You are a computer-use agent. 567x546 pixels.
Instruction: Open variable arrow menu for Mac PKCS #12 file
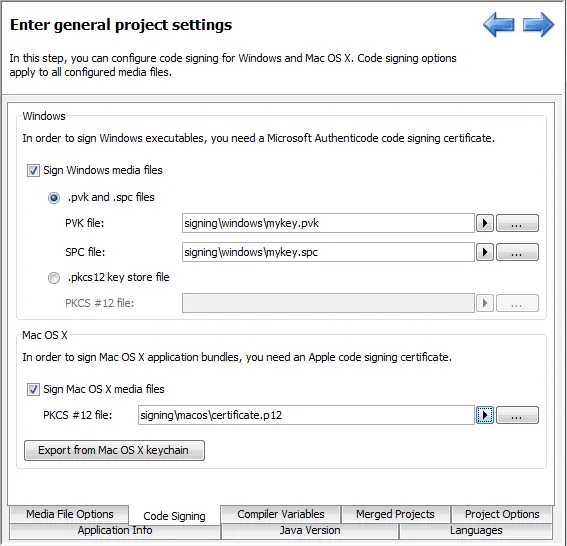coord(485,415)
